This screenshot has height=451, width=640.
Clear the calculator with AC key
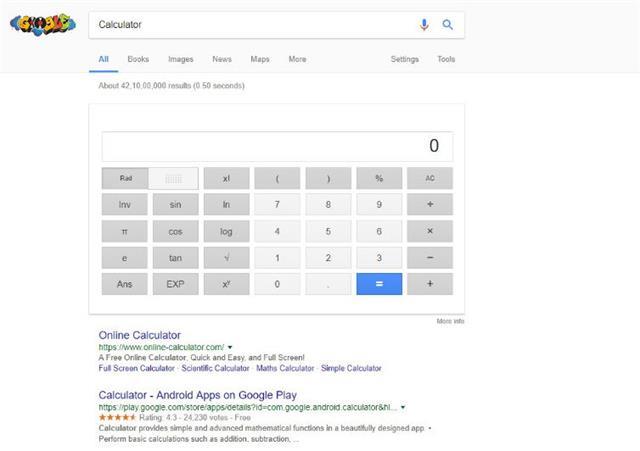430,178
